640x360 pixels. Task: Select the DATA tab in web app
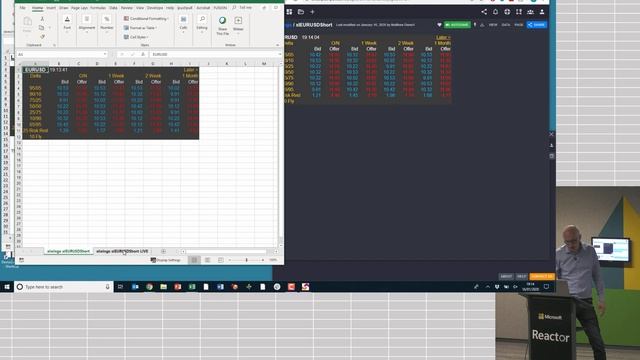click(x=506, y=25)
